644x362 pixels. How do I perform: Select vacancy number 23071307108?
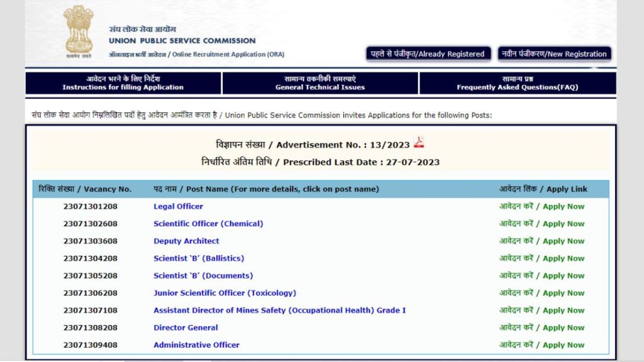coord(91,310)
